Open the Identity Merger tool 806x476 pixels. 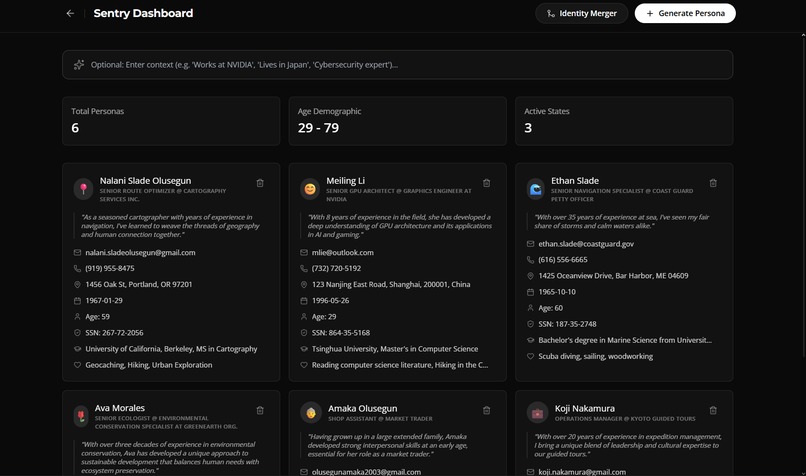pos(581,13)
